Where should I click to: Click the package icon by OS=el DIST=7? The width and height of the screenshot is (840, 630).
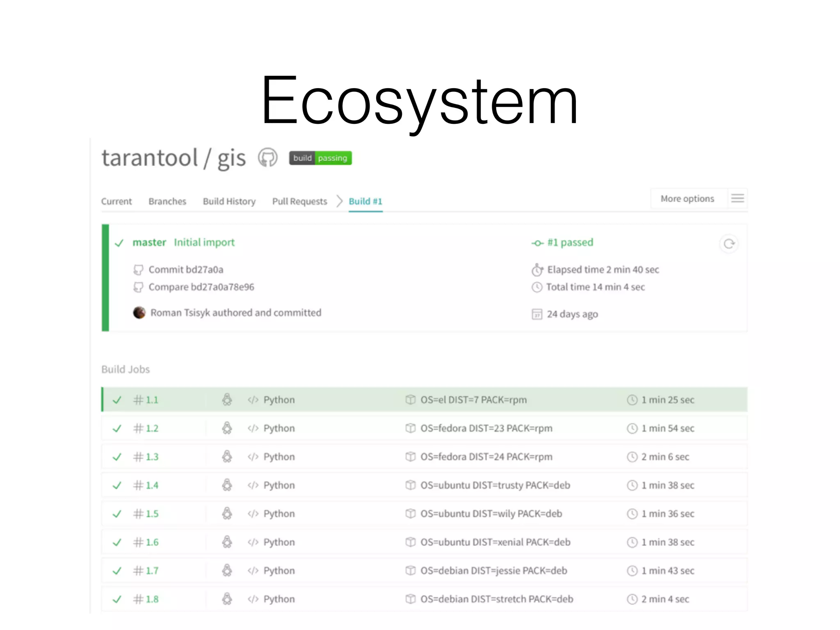[410, 399]
